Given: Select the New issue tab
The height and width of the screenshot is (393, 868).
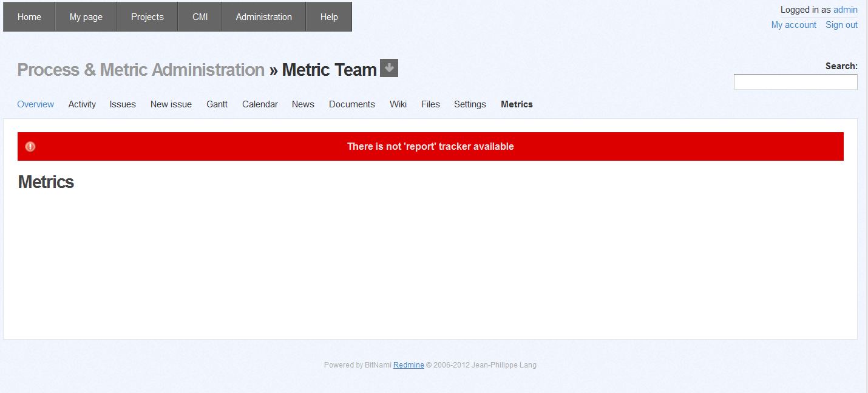Looking at the screenshot, I should 171,104.
